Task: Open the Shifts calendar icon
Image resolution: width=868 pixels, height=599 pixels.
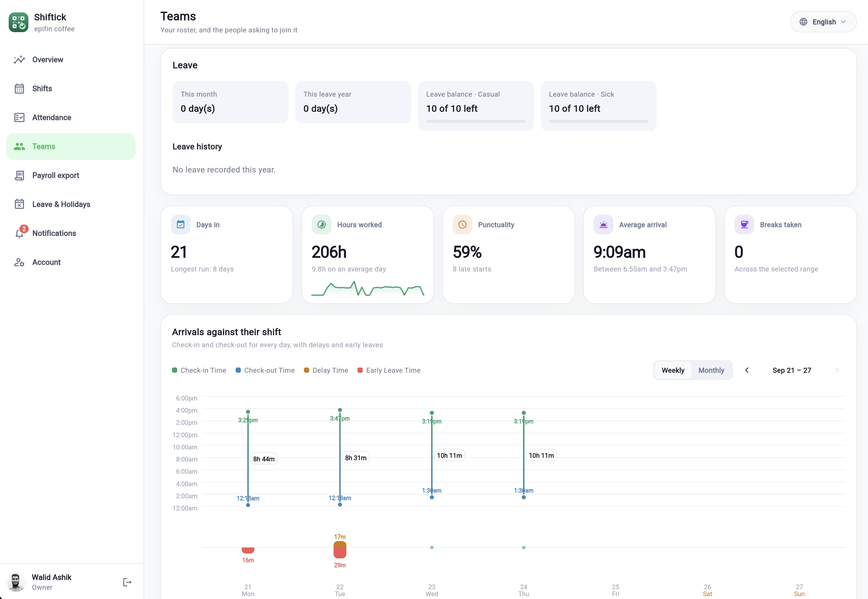Action: pos(19,89)
